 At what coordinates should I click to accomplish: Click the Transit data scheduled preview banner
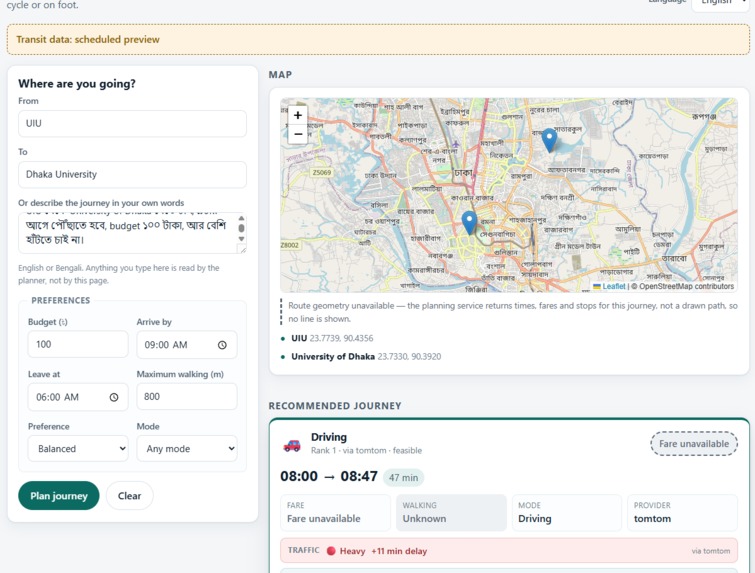coord(378,39)
